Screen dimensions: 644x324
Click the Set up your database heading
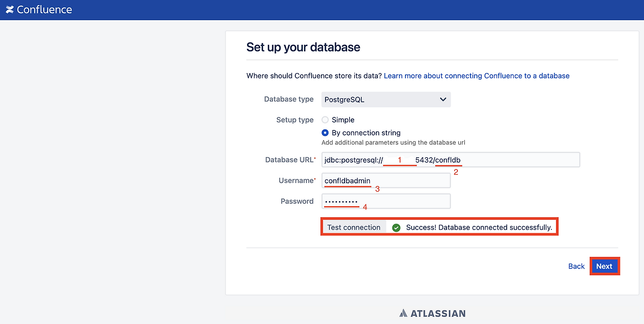point(303,47)
